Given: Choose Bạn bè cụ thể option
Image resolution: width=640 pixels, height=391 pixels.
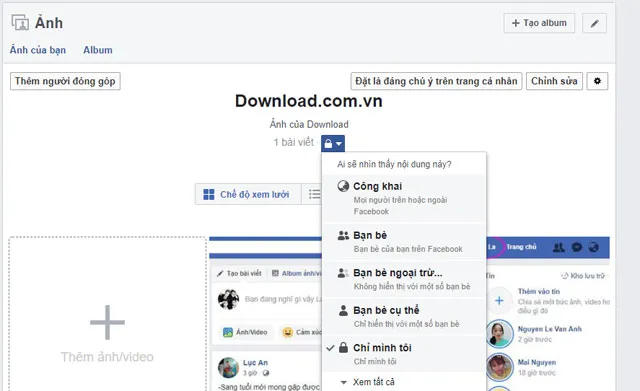Looking at the screenshot, I should [404, 317].
